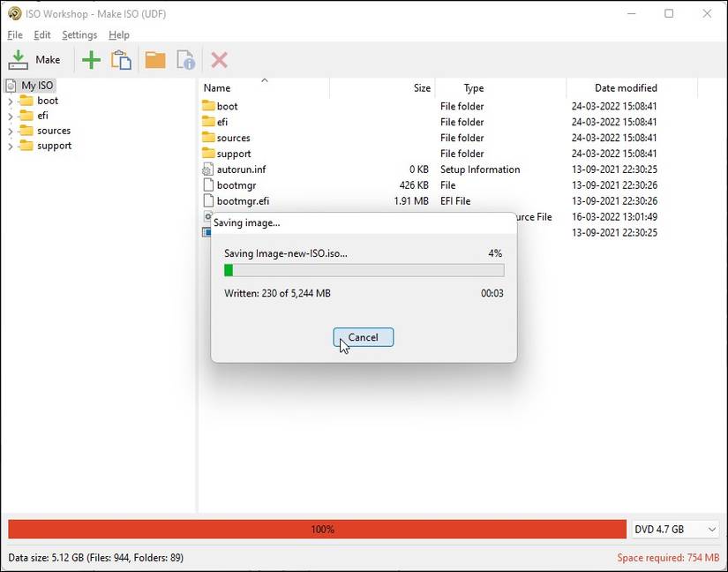This screenshot has height=572, width=728.
Task: Open the Add Folder toolbar icon
Action: coord(154,59)
